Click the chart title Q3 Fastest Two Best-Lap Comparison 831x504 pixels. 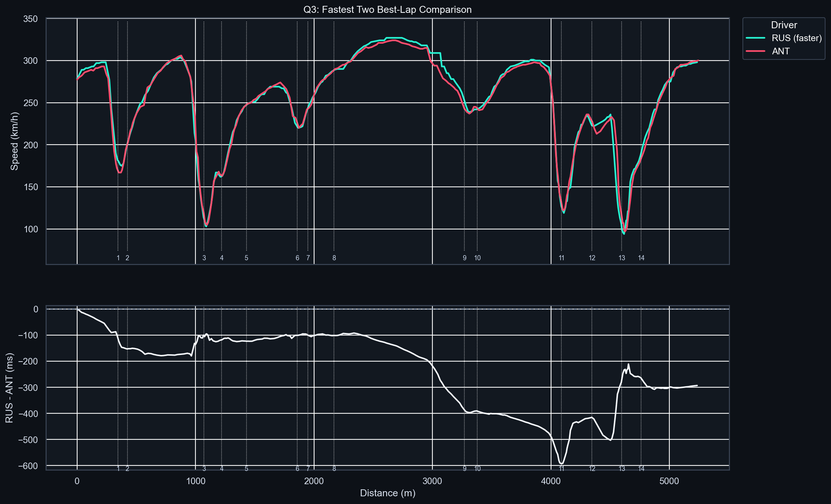(387, 10)
